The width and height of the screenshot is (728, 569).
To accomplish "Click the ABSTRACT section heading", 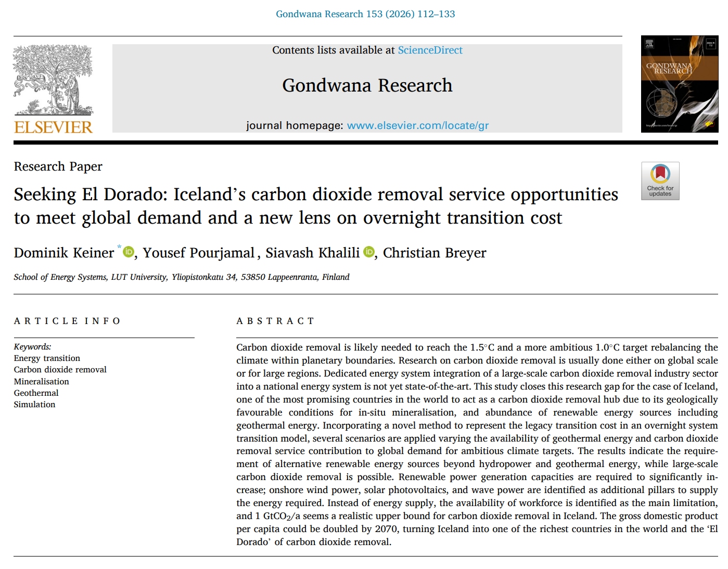I will pyautogui.click(x=275, y=321).
